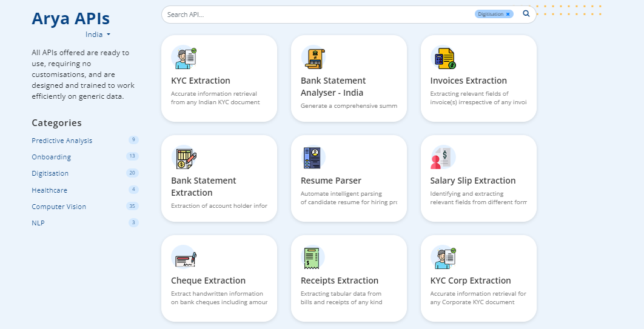Open the Invoices Extraction card title
This screenshot has height=329, width=644.
469,81
